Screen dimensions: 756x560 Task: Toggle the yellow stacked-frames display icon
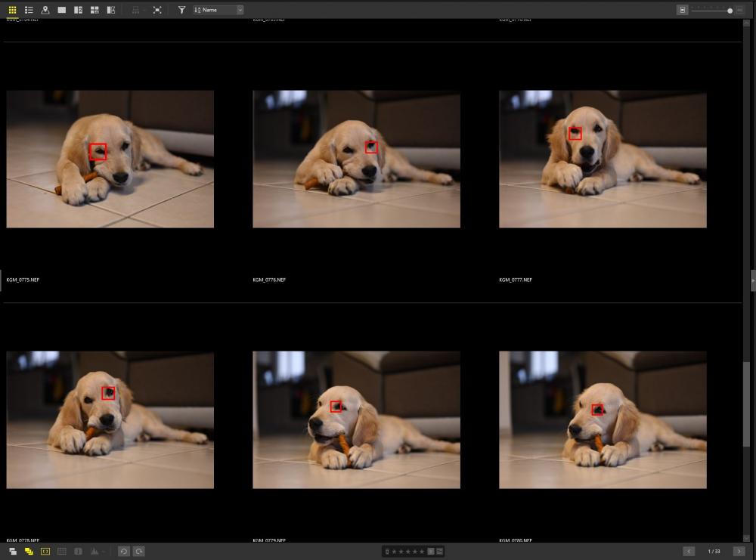[x=29, y=552]
